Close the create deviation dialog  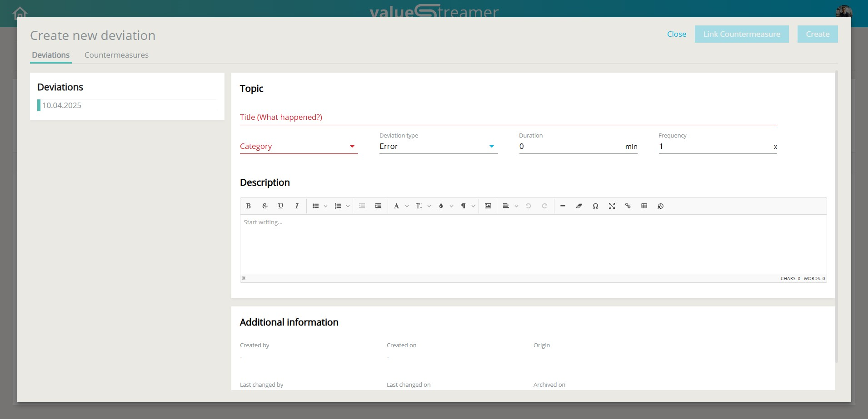(677, 34)
